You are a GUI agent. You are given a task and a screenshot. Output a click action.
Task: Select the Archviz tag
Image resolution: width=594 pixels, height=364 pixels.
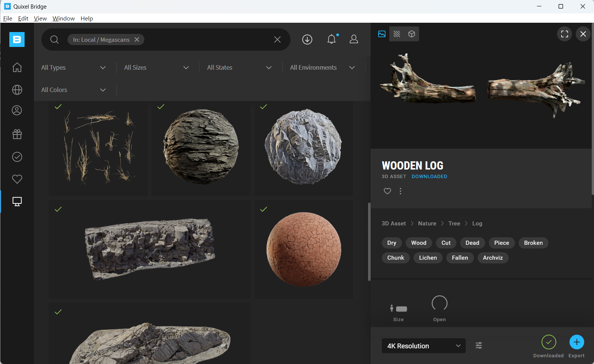pyautogui.click(x=493, y=258)
